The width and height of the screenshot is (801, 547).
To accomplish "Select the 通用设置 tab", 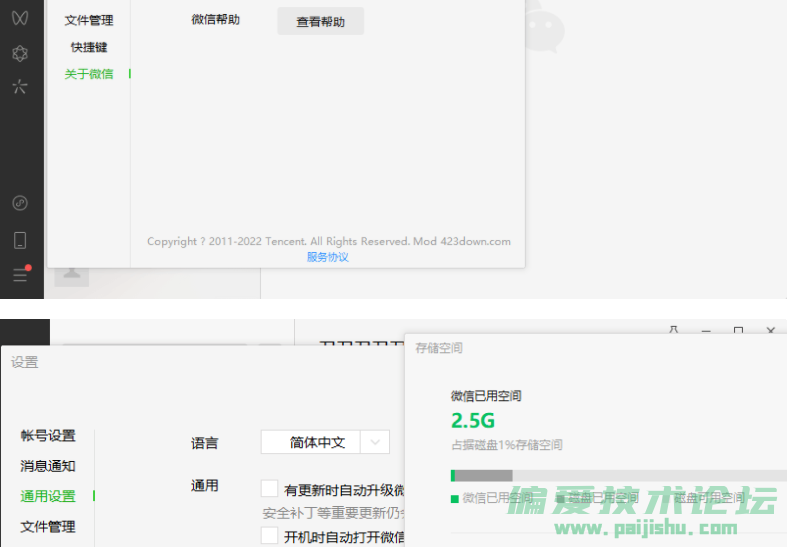I will [x=48, y=496].
